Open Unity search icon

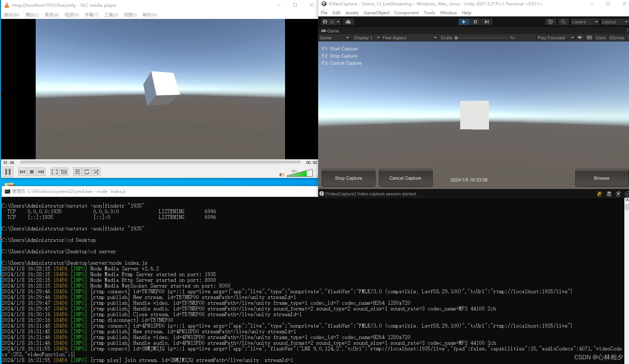click(x=563, y=22)
